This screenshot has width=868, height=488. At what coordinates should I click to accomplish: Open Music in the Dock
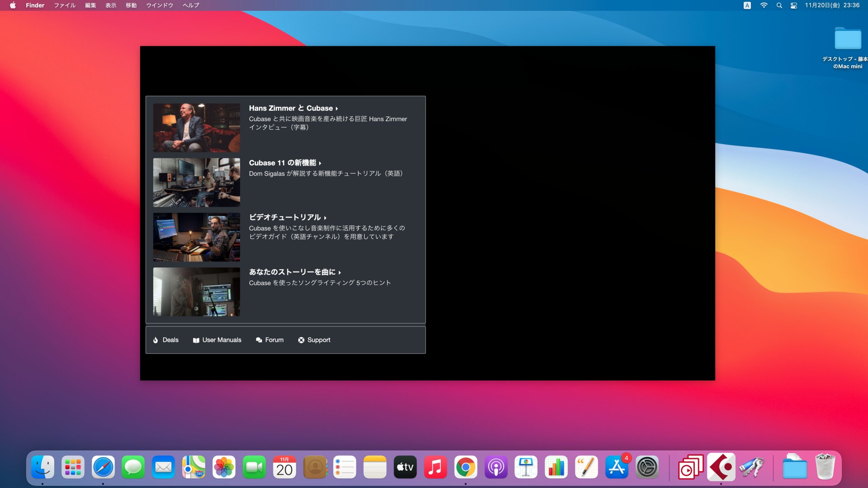coord(435,467)
